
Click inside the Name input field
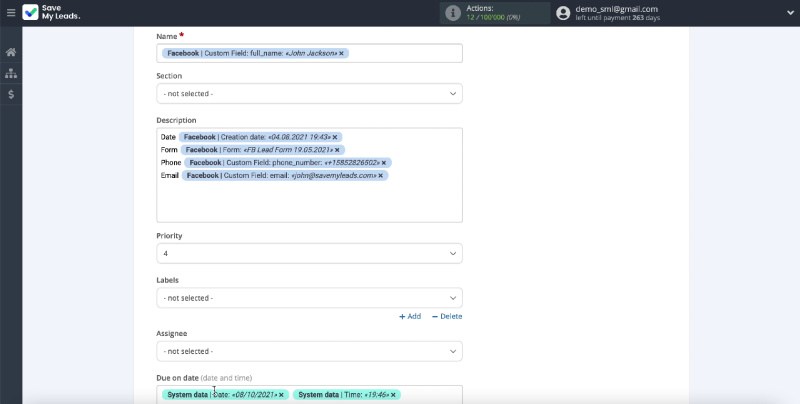click(309, 53)
